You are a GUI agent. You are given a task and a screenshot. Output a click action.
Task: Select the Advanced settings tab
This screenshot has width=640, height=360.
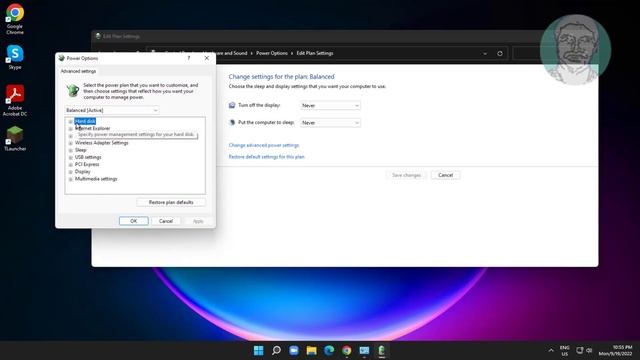pyautogui.click(x=78, y=71)
